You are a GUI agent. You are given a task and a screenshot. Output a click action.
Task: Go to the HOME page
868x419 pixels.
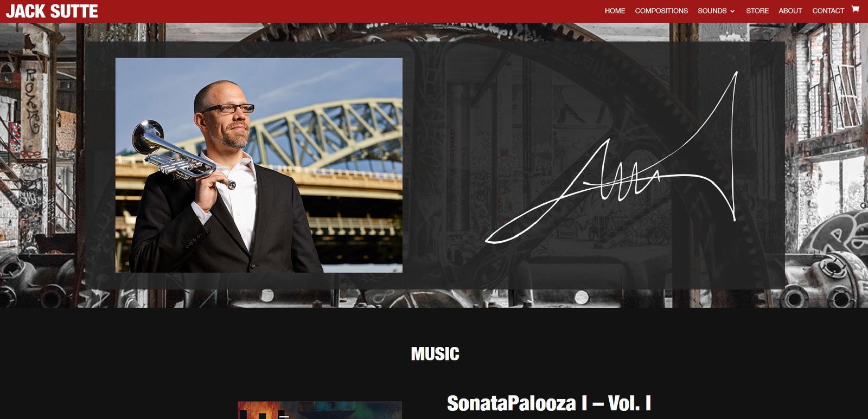tap(615, 11)
